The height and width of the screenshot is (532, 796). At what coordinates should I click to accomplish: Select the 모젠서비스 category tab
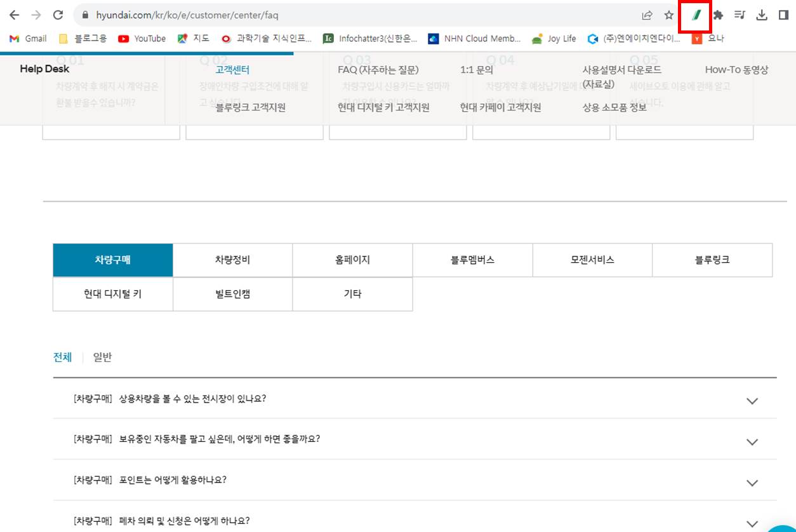coord(593,260)
